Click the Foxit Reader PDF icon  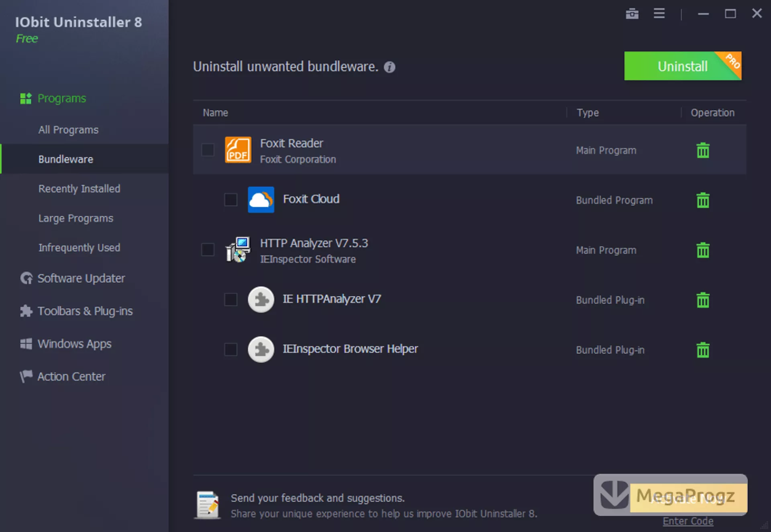pos(238,150)
